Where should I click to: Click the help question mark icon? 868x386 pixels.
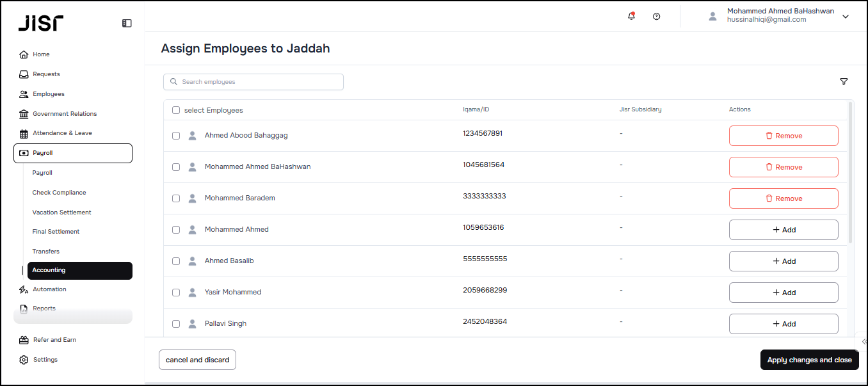(x=656, y=17)
